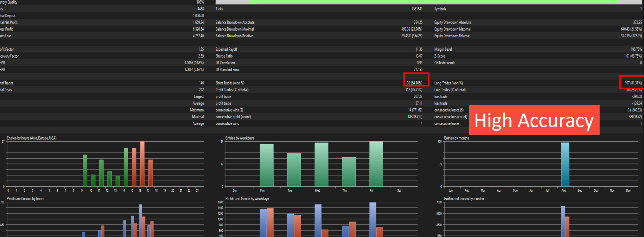Image resolution: width=644 pixels, height=237 pixels.
Task: Click the Z-Score value 1.01 (68.75%)
Action: click(633, 56)
